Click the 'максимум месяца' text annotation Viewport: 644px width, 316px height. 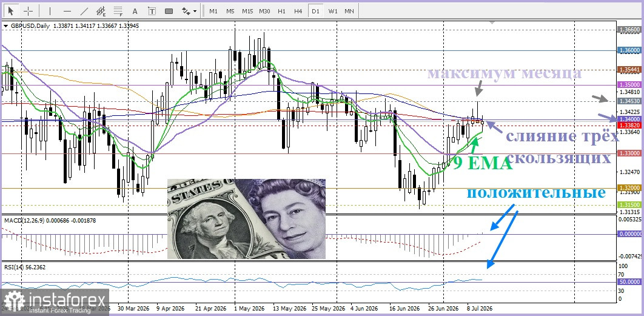505,73
